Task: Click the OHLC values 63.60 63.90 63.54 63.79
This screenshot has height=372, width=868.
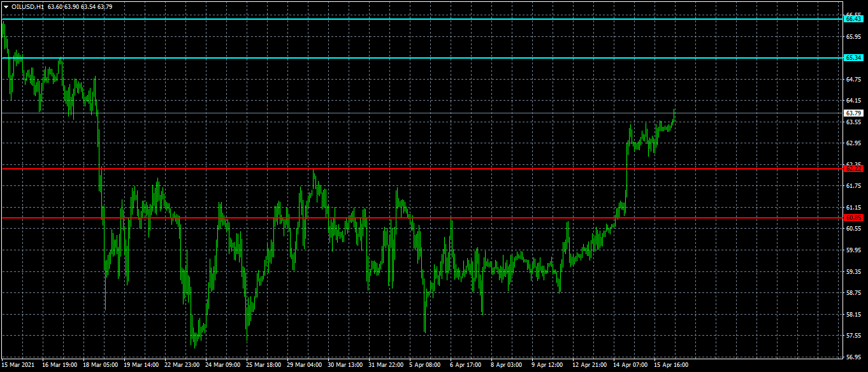Action: click(80, 6)
